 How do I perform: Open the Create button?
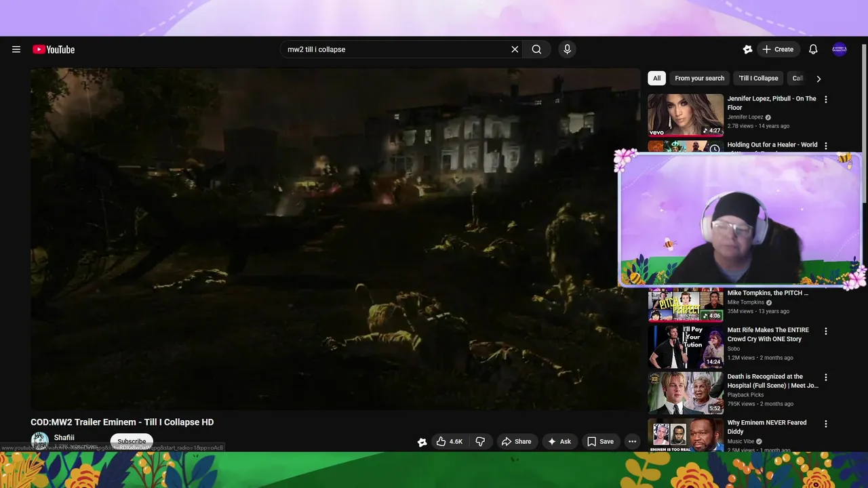click(x=778, y=49)
